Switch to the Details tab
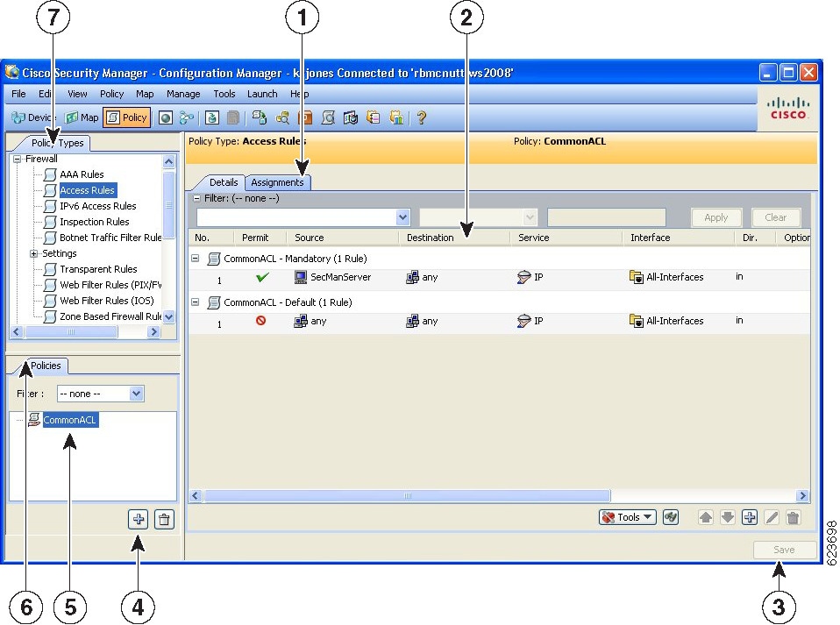This screenshot has height=625, width=840. [223, 182]
